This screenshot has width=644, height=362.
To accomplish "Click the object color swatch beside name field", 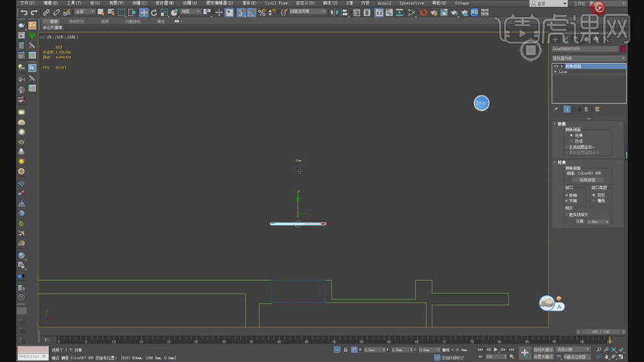I will pyautogui.click(x=623, y=49).
